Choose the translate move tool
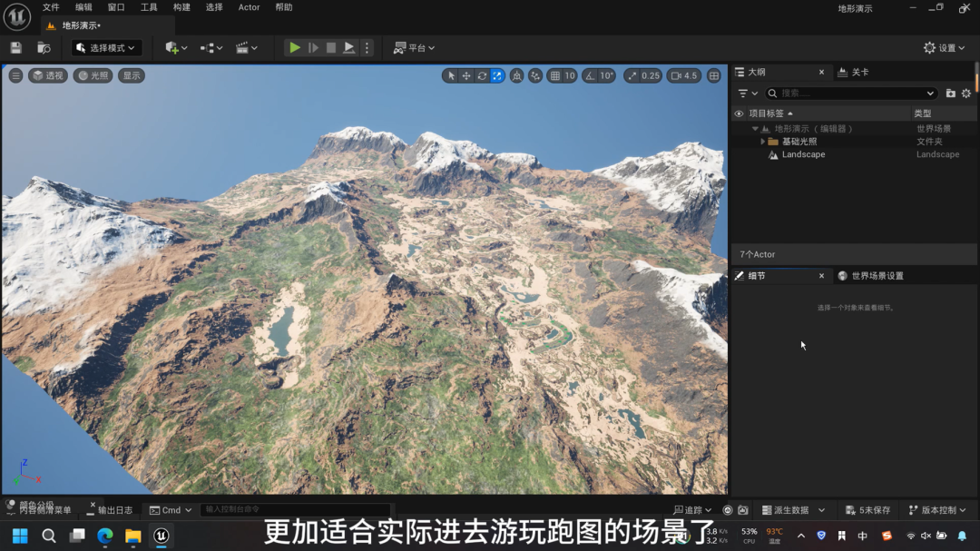 coord(466,75)
